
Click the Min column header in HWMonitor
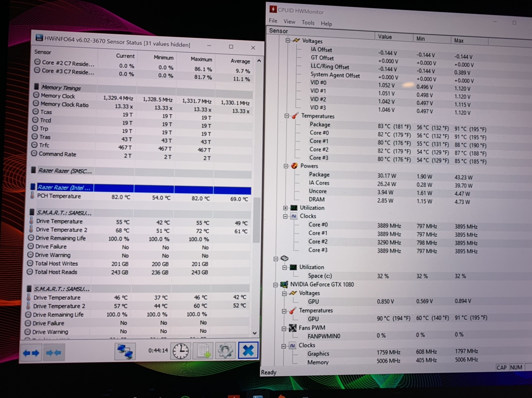pyautogui.click(x=432, y=39)
